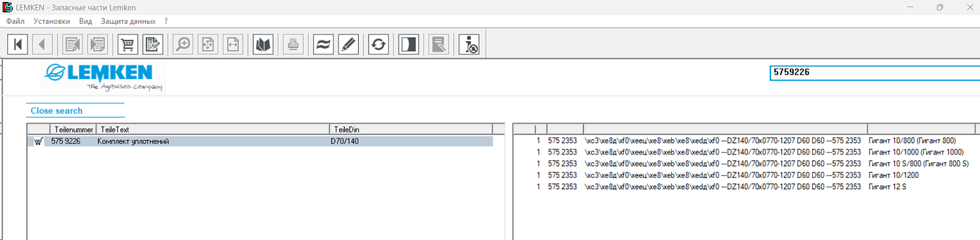980x240 pixels.
Task: Select Комплект уплотнений text in results
Action: tap(133, 142)
